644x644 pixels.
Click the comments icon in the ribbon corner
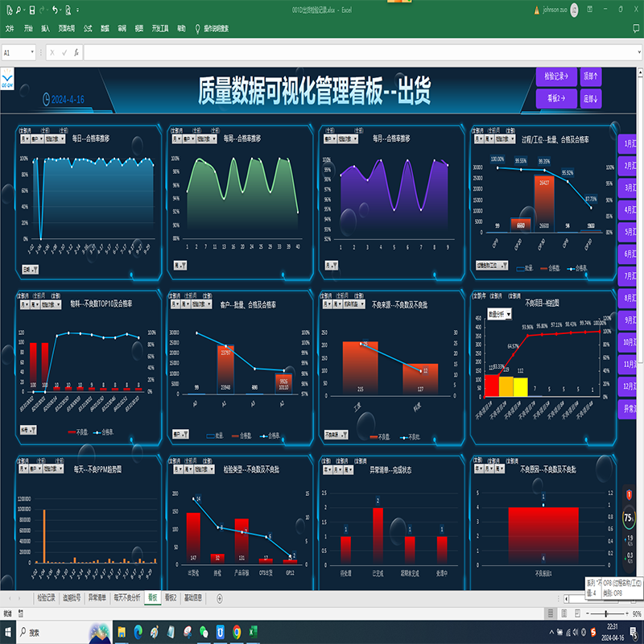637,28
